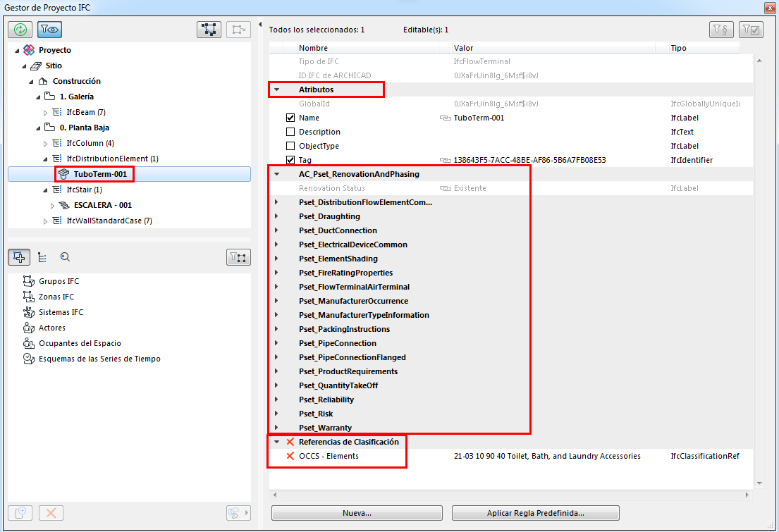
Task: Click the bottom-left link arrow icon
Action: [x=238, y=513]
